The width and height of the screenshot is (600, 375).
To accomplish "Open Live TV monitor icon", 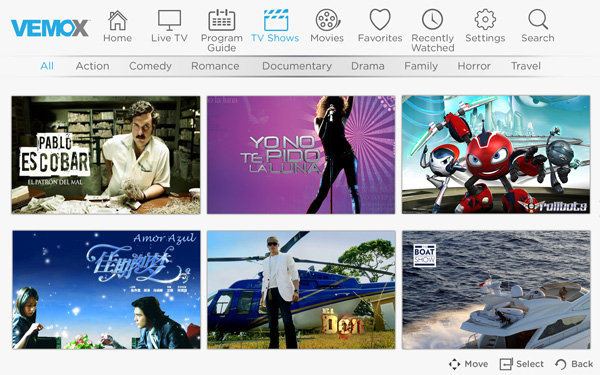I will (169, 20).
